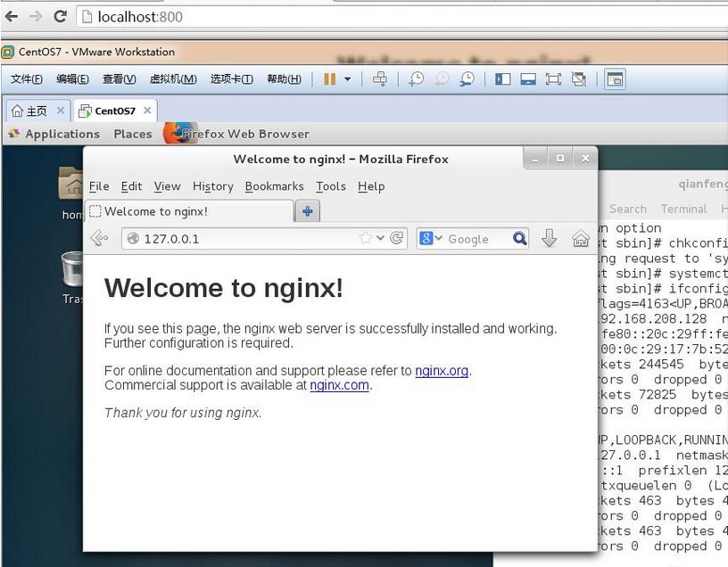
Task: Bookmark this page with the star icon
Action: pyautogui.click(x=366, y=239)
